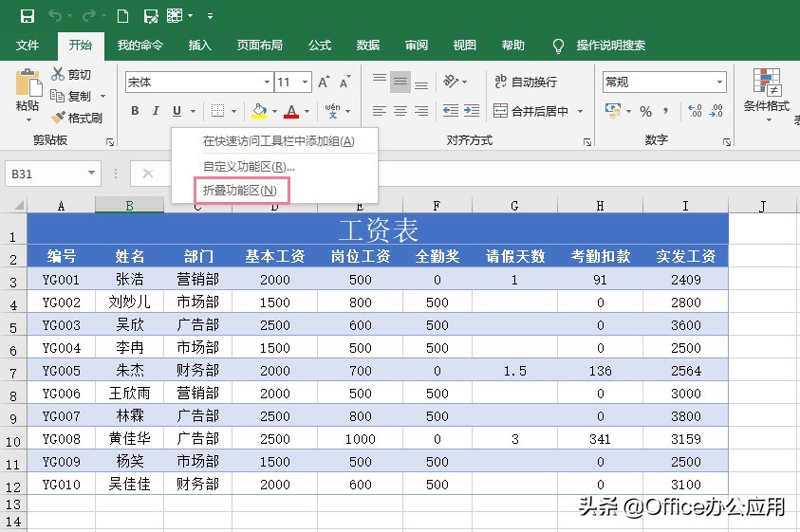The image size is (800, 532).
Task: Open number group dialog launcher
Action: (x=727, y=142)
